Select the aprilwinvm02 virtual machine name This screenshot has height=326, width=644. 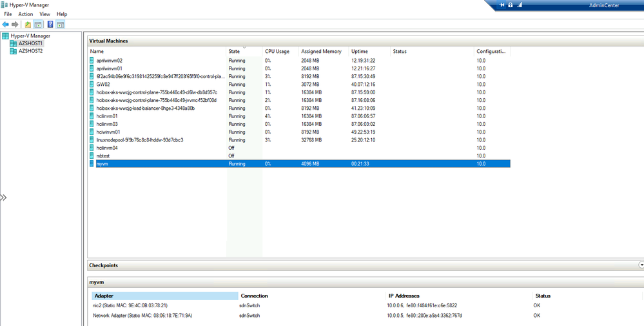(109, 61)
